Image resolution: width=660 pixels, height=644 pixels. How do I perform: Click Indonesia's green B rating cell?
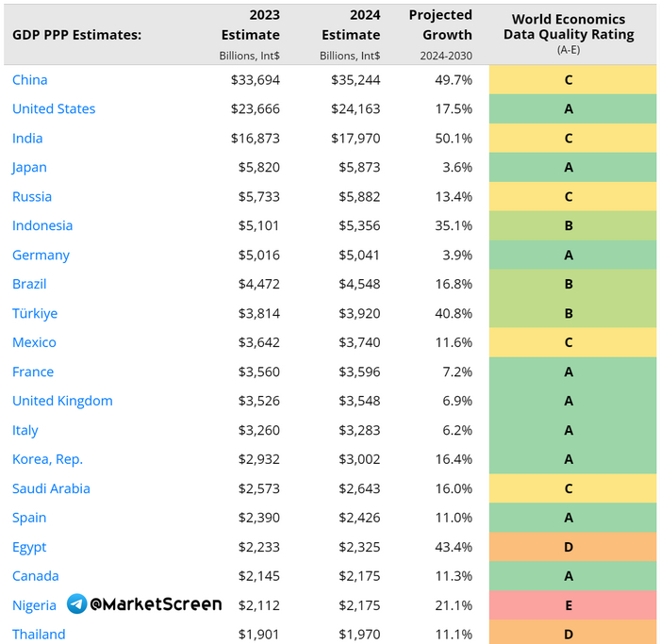(569, 226)
